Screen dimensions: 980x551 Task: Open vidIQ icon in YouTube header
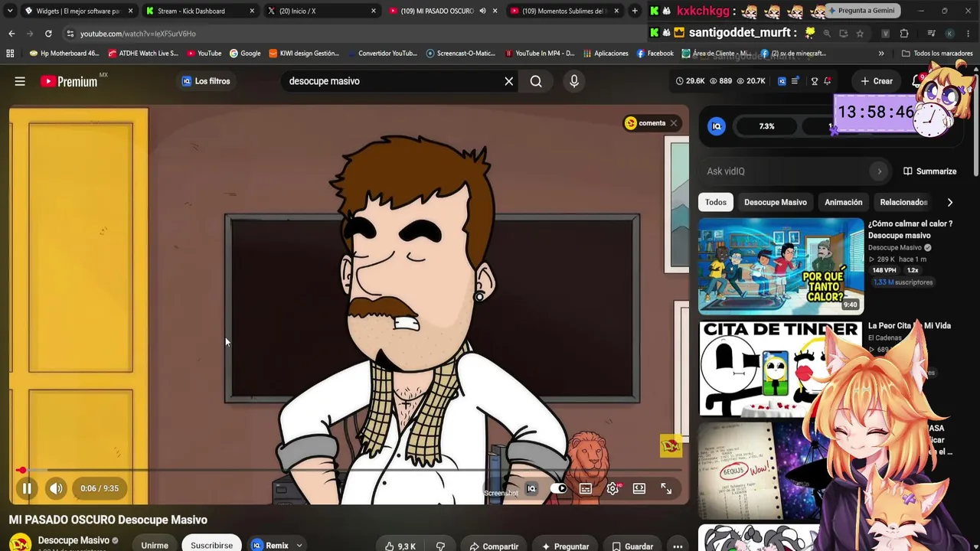[x=782, y=81]
